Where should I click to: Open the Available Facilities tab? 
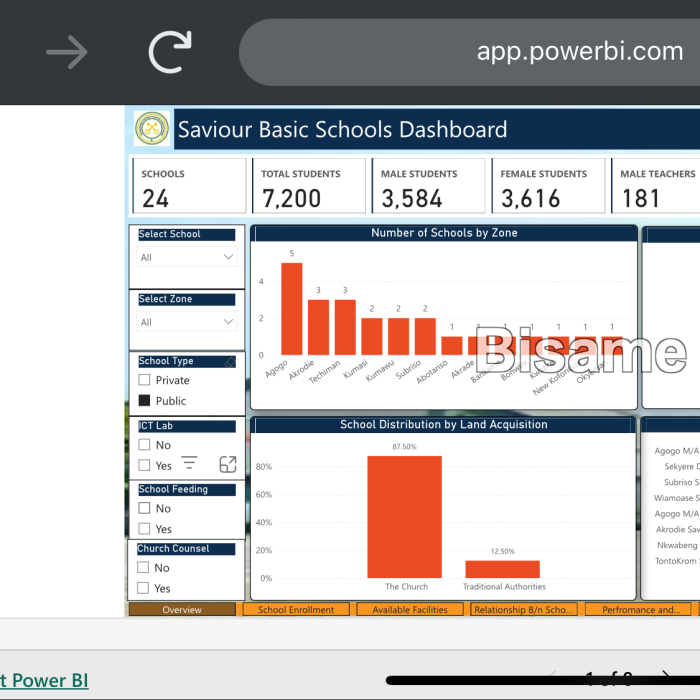tap(410, 609)
